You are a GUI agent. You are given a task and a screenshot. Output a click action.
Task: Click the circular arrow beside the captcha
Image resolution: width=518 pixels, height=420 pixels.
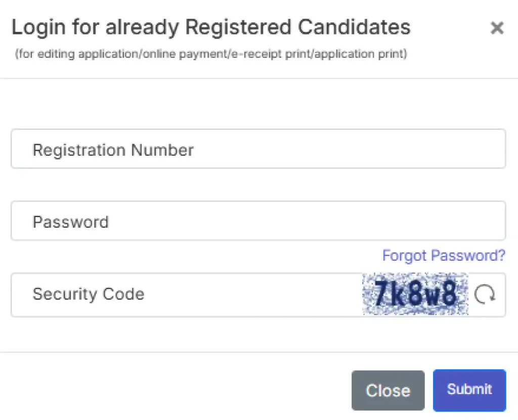point(485,295)
